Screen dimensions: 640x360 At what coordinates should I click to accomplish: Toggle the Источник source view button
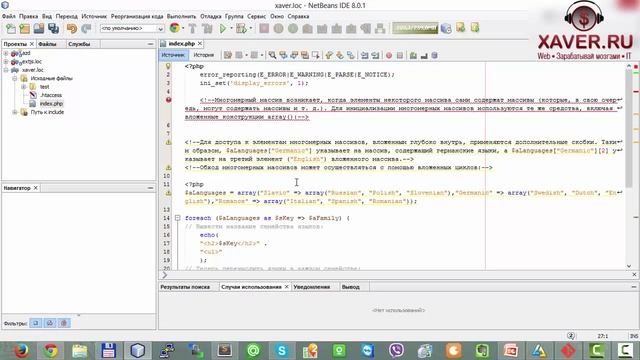(173, 55)
